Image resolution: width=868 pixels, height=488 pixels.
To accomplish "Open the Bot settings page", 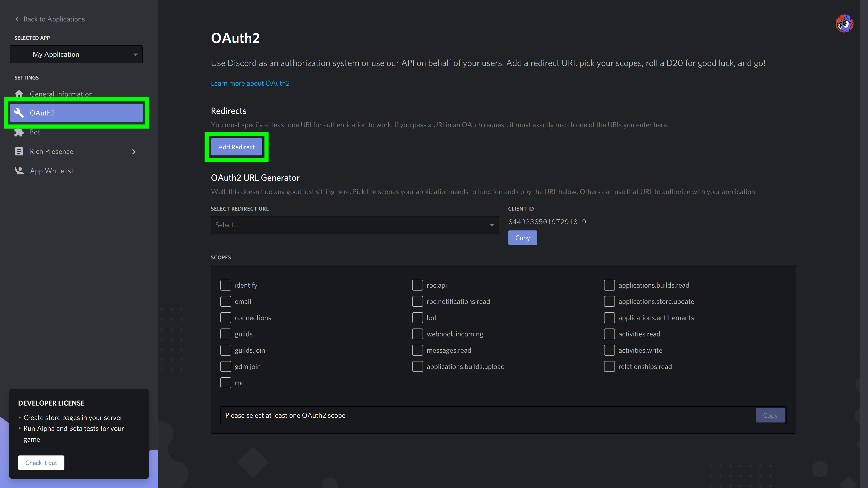I will coord(35,132).
